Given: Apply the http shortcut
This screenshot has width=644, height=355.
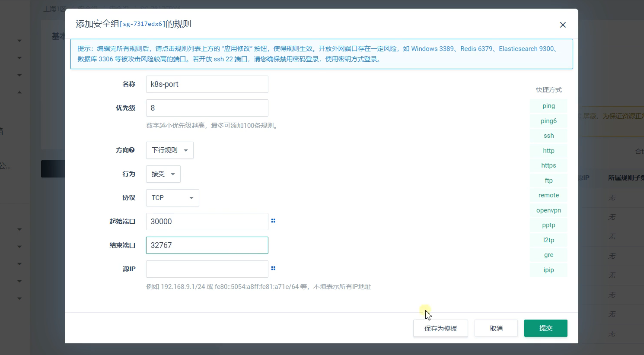Looking at the screenshot, I should [x=548, y=151].
